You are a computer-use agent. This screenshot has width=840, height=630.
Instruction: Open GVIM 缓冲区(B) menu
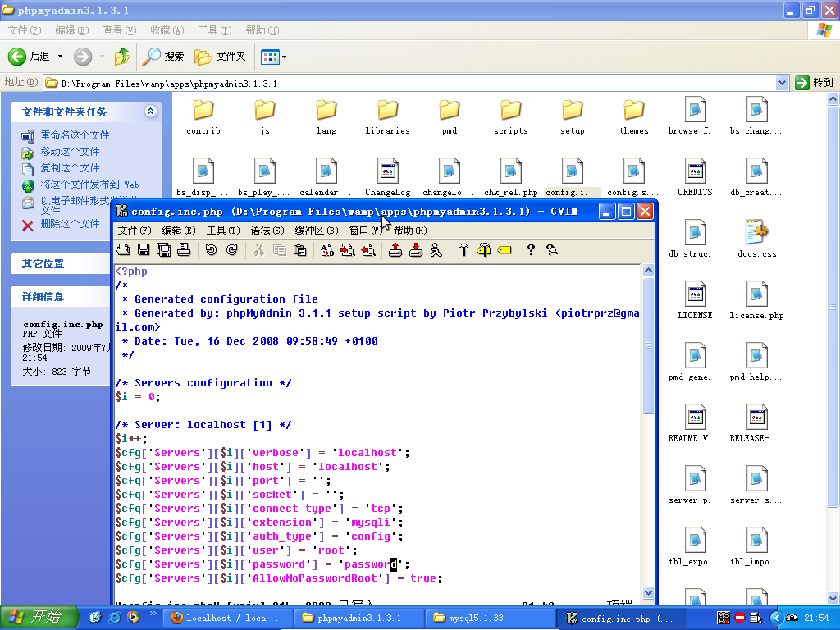tap(317, 231)
